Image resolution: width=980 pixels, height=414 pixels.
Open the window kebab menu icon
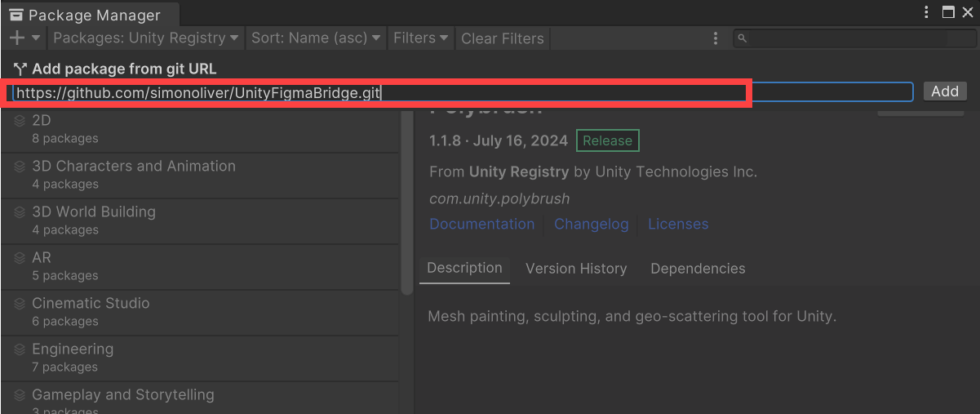(927, 12)
